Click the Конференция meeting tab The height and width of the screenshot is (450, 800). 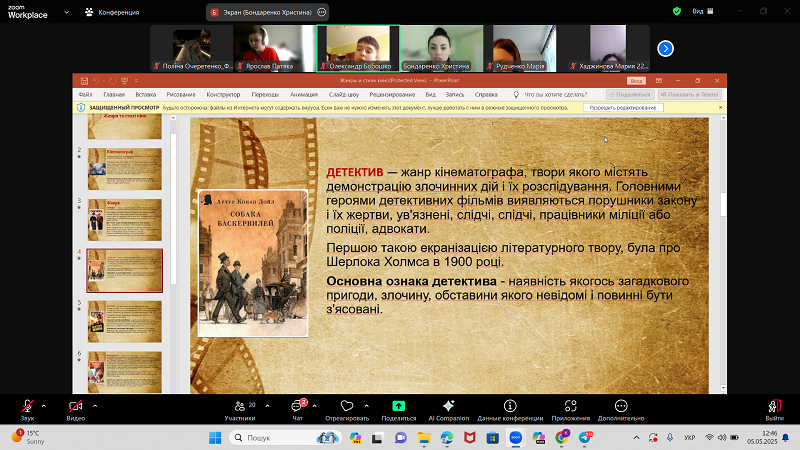click(112, 12)
